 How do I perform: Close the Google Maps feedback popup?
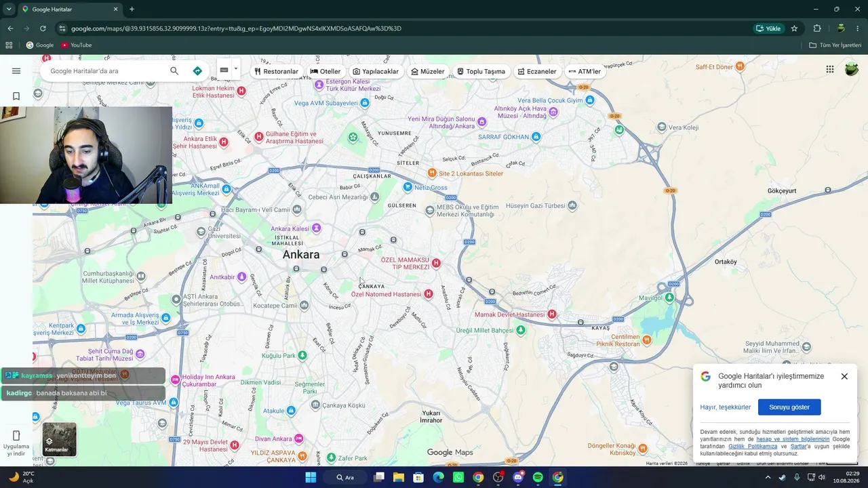pos(844,376)
